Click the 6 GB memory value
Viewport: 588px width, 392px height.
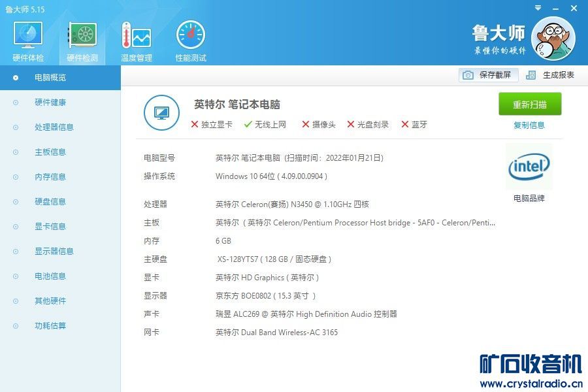(223, 241)
